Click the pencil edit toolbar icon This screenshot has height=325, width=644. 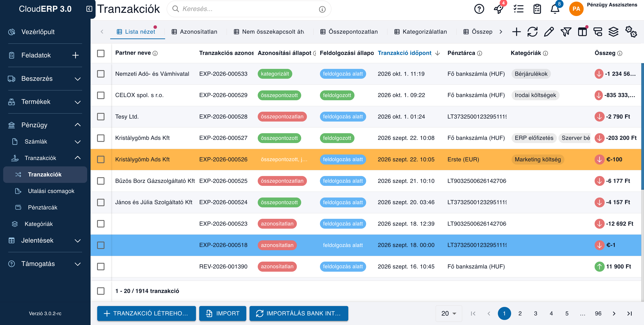[549, 32]
